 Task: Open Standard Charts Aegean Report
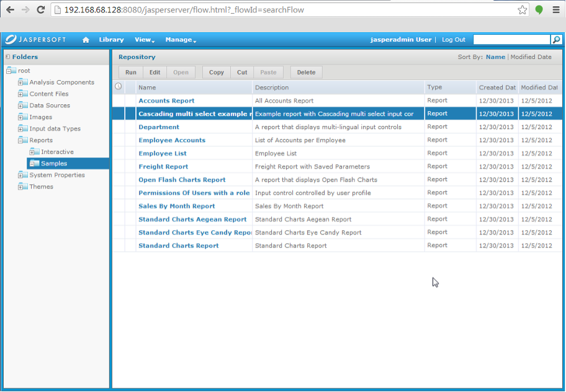(x=192, y=220)
